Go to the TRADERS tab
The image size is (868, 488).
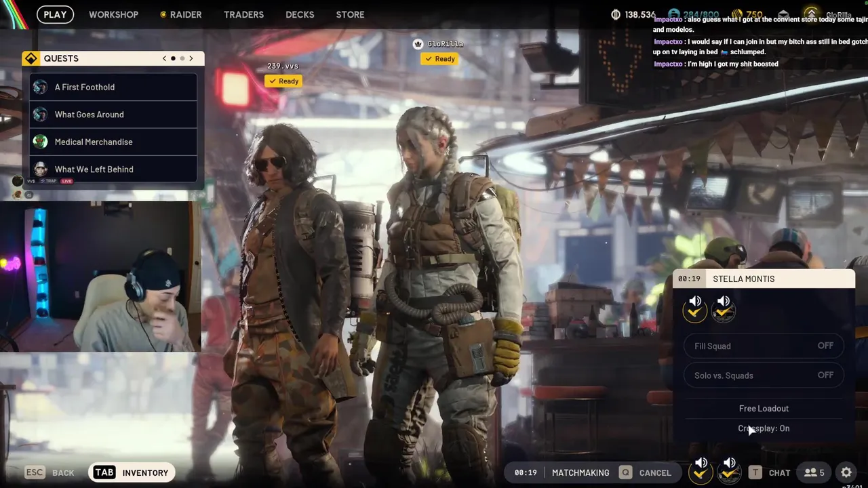(x=243, y=14)
